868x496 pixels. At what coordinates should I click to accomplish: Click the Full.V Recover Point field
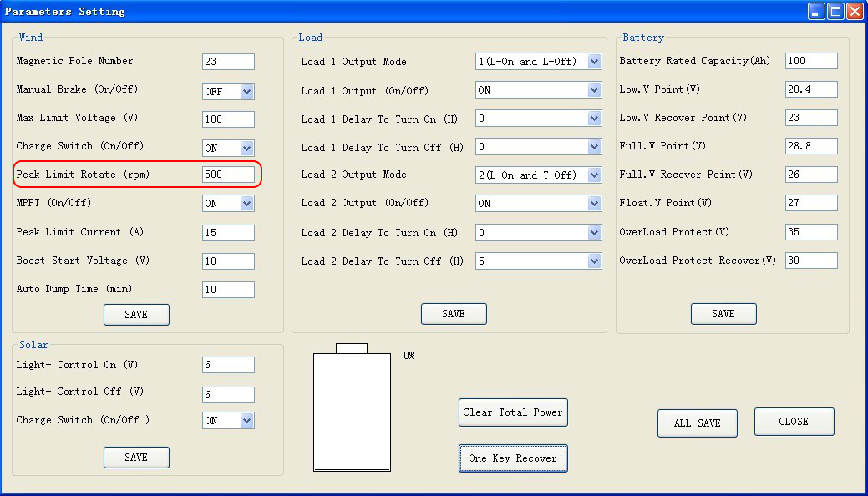(x=811, y=175)
